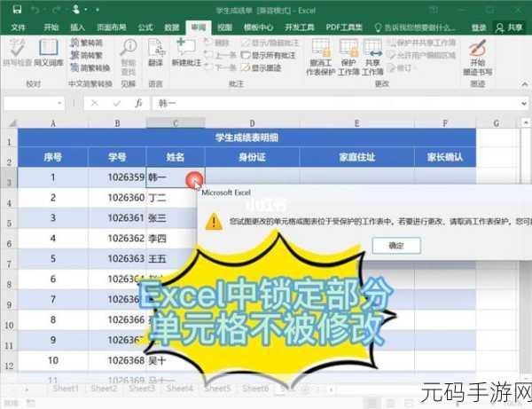The height and width of the screenshot is (409, 532).
Task: Add a new sheet with plus icon
Action: pyautogui.click(x=305, y=390)
